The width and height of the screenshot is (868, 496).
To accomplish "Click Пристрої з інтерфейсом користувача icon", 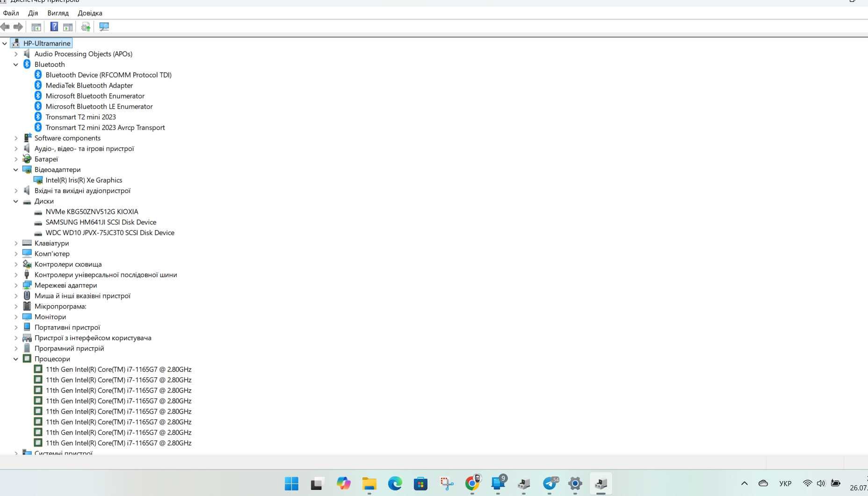I will click(27, 338).
